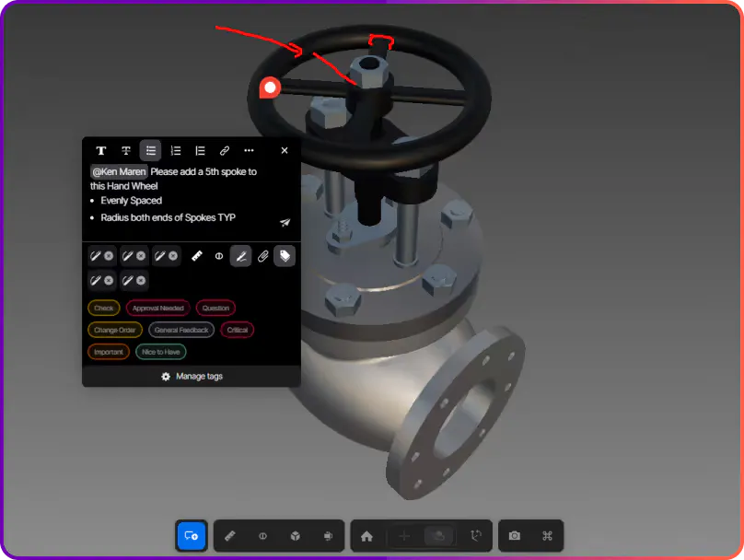Apply the Approval Needed tag
Screen dimensions: 744x560
[158, 308]
